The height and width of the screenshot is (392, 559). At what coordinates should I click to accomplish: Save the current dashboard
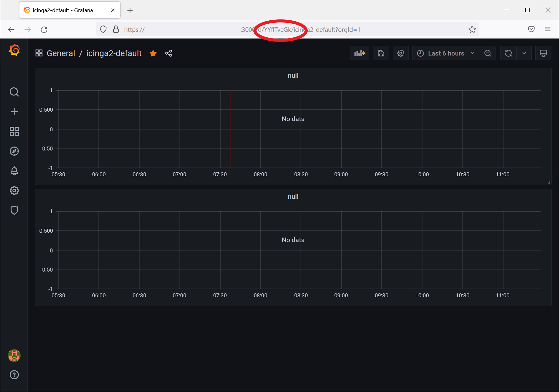(x=381, y=53)
